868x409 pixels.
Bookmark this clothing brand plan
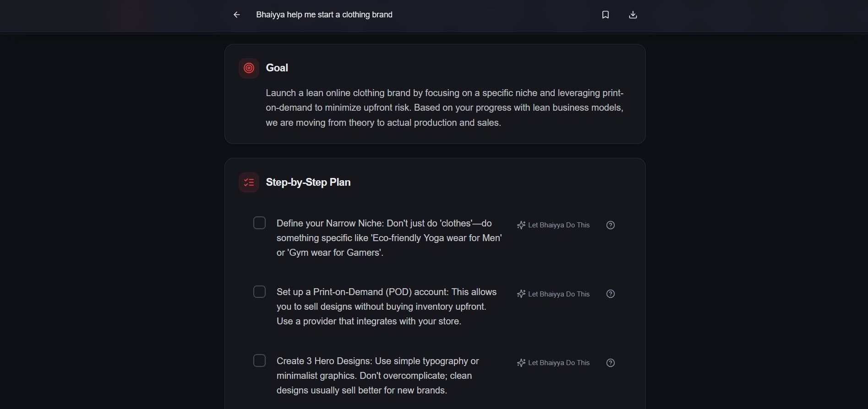pos(605,15)
